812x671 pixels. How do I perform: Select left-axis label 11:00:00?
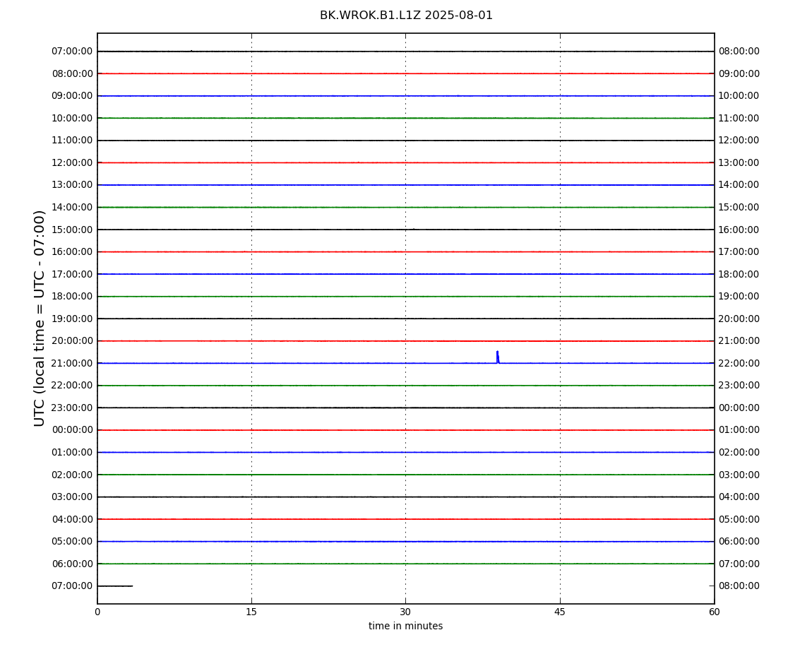click(x=73, y=141)
